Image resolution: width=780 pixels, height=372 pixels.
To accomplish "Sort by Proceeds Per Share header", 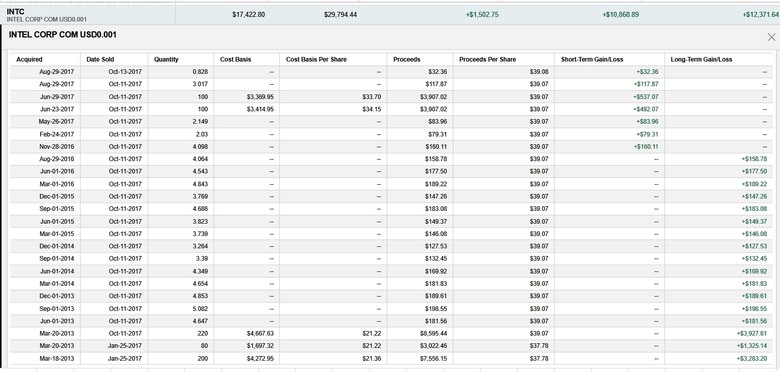I will pos(488,60).
